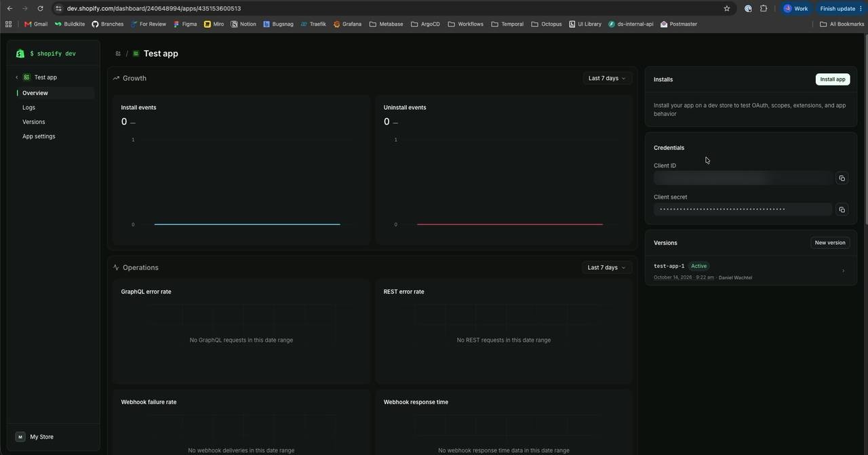The width and height of the screenshot is (868, 455).
Task: Open the Growth Last 7 days dropdown
Action: click(607, 78)
